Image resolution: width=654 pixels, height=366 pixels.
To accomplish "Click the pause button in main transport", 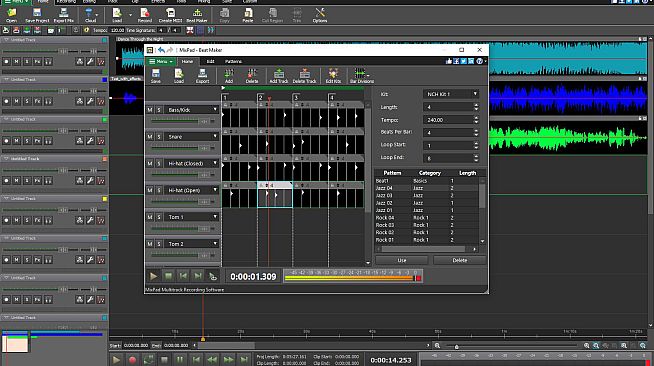I will [180, 359].
